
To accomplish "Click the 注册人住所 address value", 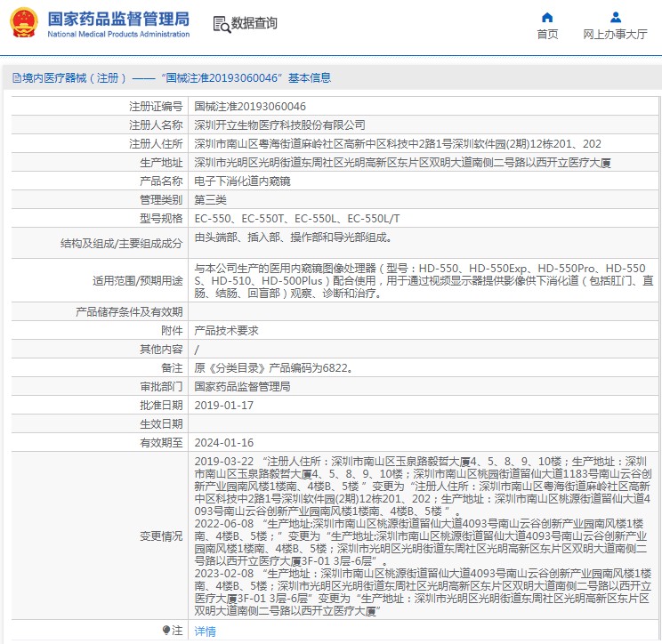I will 398,144.
